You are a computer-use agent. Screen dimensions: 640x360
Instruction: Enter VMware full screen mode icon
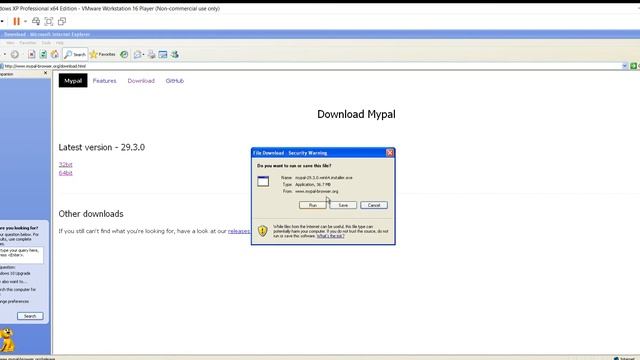[x=49, y=21]
